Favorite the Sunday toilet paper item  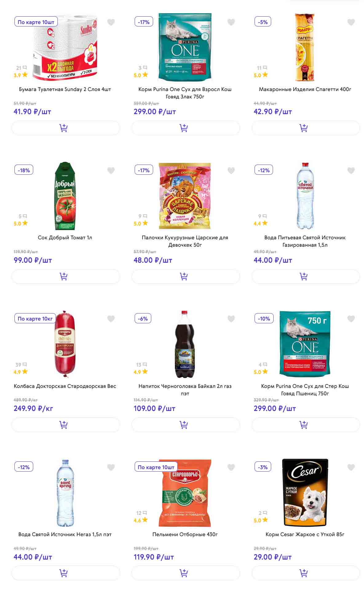click(111, 22)
